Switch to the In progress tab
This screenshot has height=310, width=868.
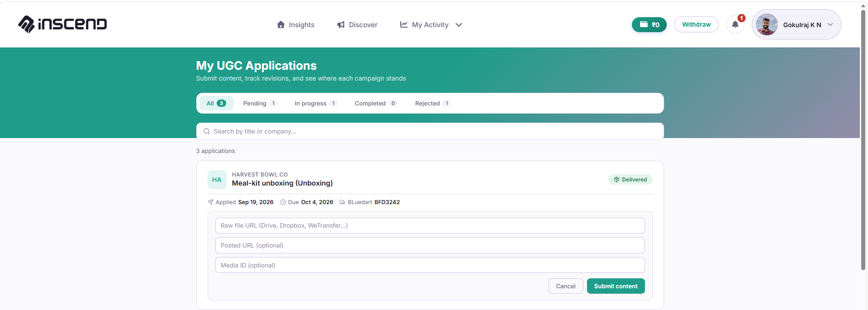point(316,103)
